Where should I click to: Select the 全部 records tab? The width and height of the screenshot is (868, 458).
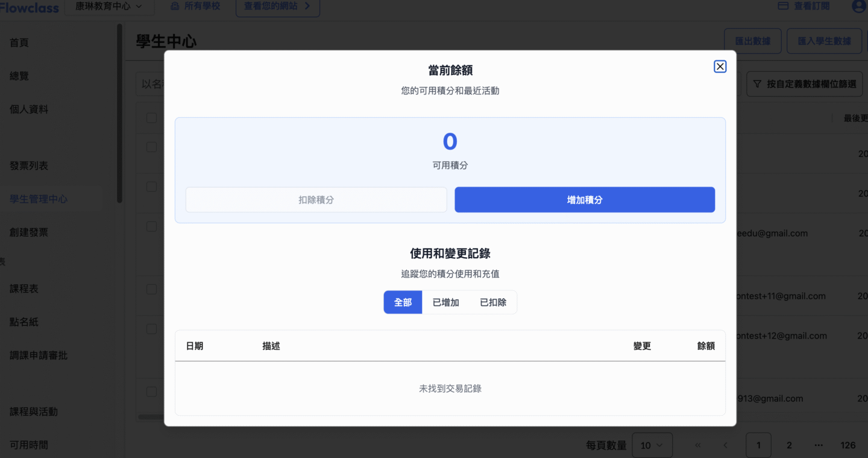coord(403,302)
